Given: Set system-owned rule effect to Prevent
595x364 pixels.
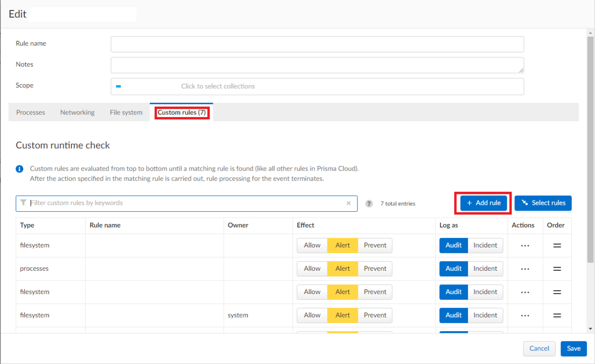Looking at the screenshot, I should (375, 315).
